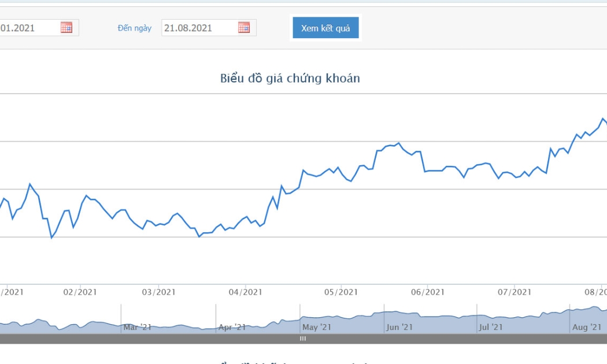The width and height of the screenshot is (607, 364).
Task: Click the Xem kết quả button
Action: pos(325,28)
